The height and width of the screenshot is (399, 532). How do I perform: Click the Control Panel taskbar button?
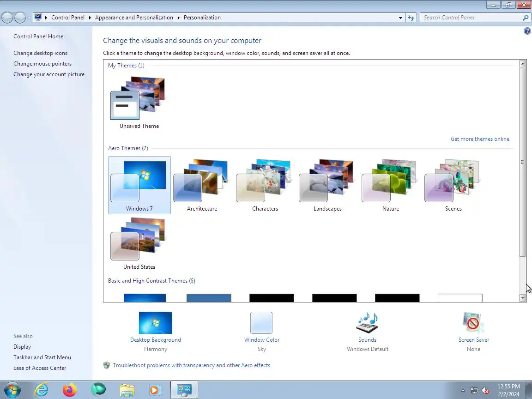pyautogui.click(x=184, y=390)
